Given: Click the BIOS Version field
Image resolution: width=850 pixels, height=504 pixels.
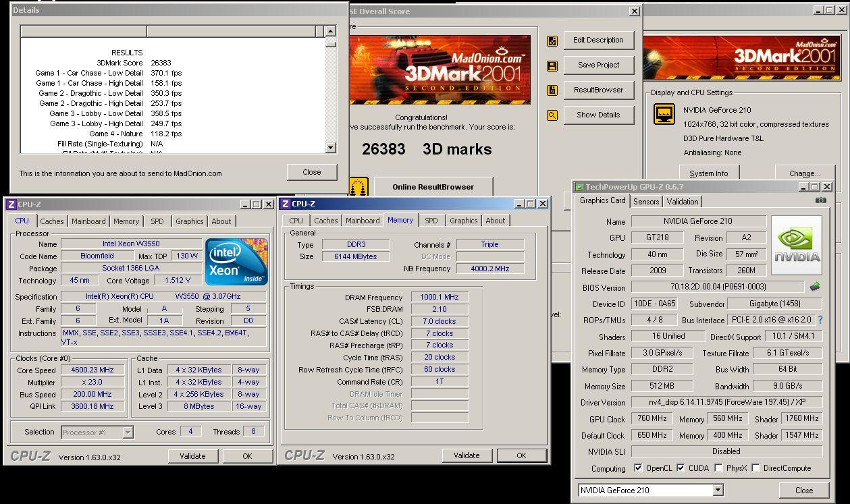Looking at the screenshot, I should tap(718, 287).
